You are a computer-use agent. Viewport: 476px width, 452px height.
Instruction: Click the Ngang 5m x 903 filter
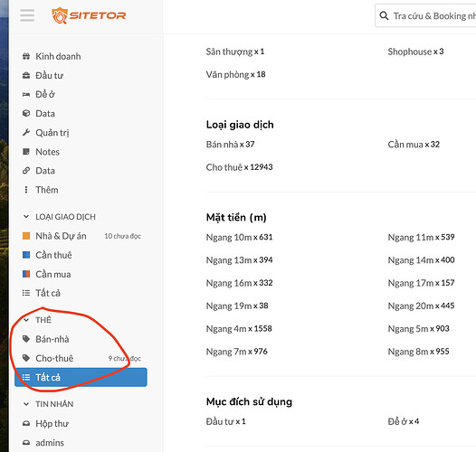point(419,328)
